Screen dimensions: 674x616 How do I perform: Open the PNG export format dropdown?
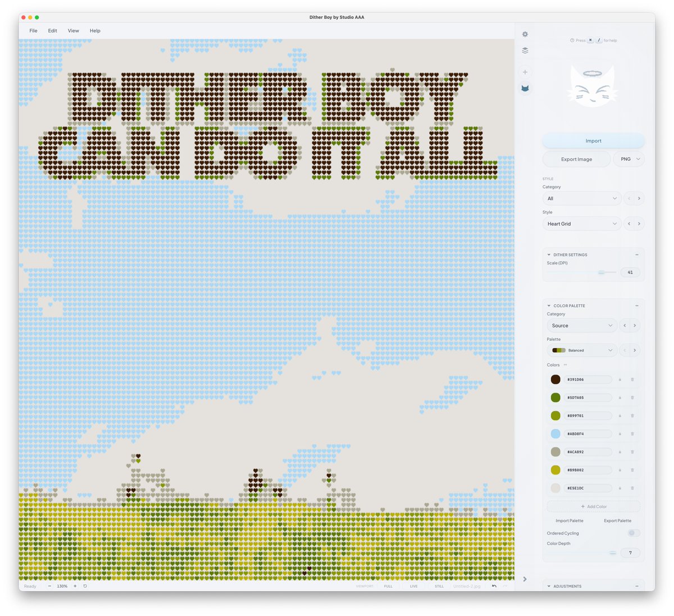pyautogui.click(x=629, y=159)
